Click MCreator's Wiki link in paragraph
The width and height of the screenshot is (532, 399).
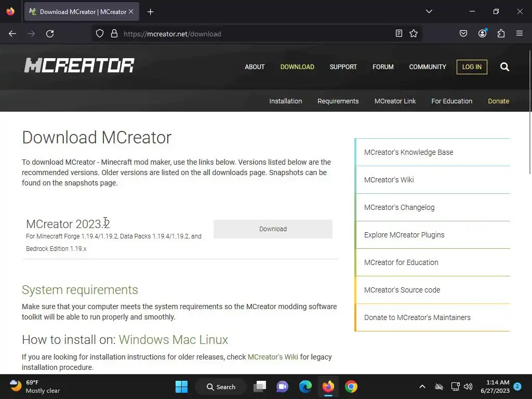click(273, 357)
